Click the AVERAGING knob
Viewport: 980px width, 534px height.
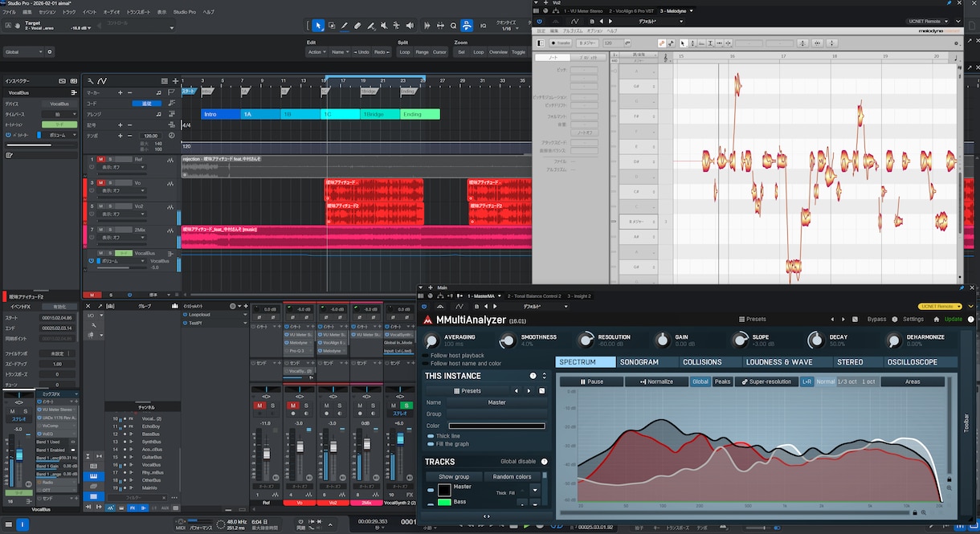(x=433, y=340)
